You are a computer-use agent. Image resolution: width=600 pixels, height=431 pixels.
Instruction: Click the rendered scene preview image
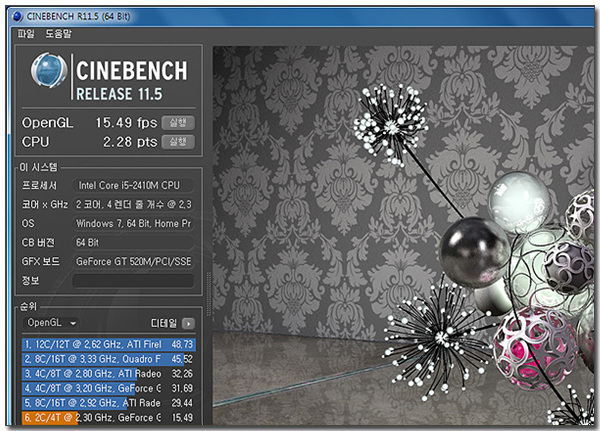[403, 235]
